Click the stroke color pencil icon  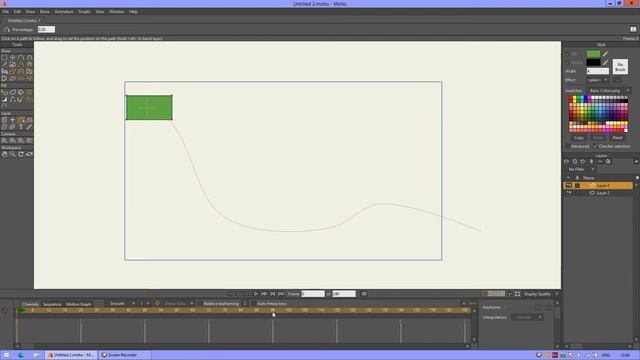605,62
